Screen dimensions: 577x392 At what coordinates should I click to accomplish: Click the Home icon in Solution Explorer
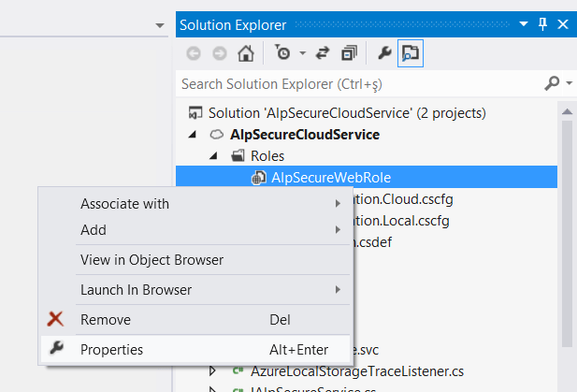point(245,53)
